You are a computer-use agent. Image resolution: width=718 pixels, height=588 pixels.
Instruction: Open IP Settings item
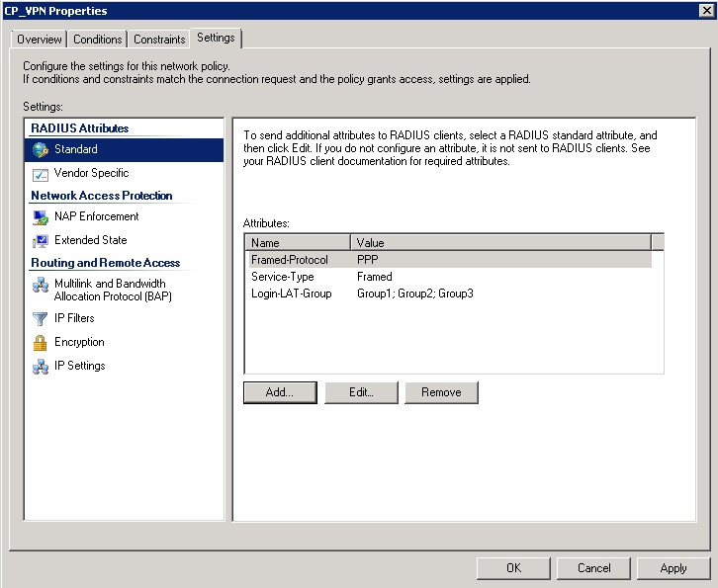[x=124, y=366]
